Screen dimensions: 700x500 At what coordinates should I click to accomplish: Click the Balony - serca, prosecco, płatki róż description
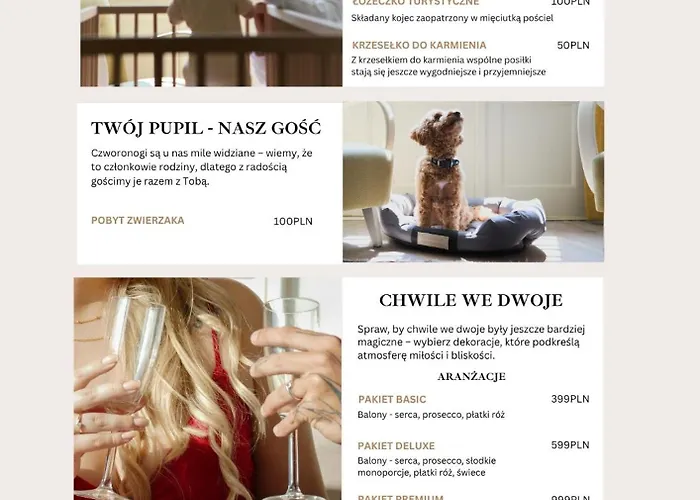431,415
